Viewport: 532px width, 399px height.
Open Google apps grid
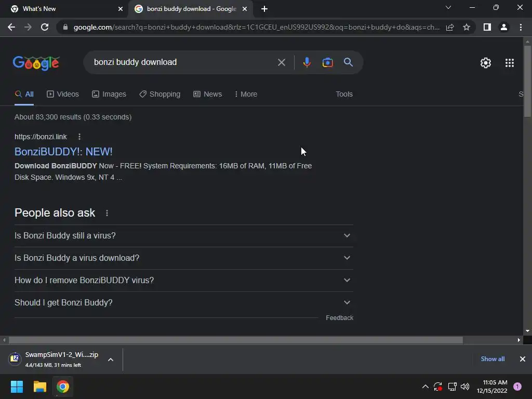click(509, 63)
